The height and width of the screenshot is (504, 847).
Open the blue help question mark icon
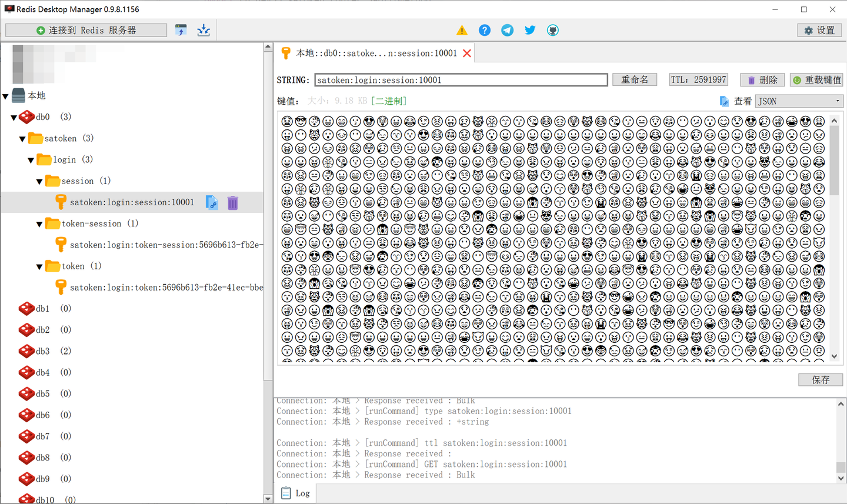click(x=485, y=31)
